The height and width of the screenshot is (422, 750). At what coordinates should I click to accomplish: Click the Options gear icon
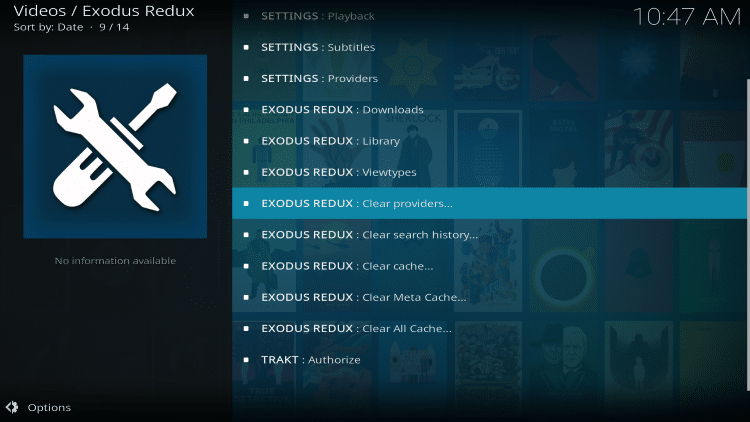click(x=12, y=407)
